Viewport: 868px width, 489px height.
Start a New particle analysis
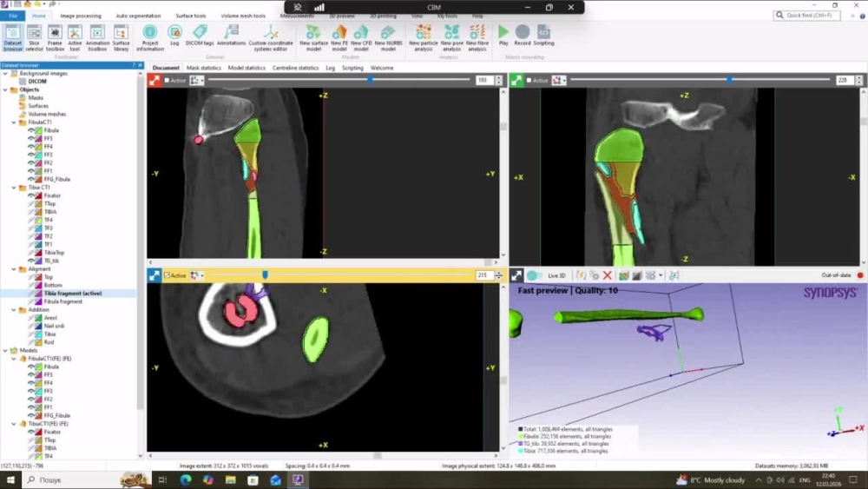[x=424, y=37]
